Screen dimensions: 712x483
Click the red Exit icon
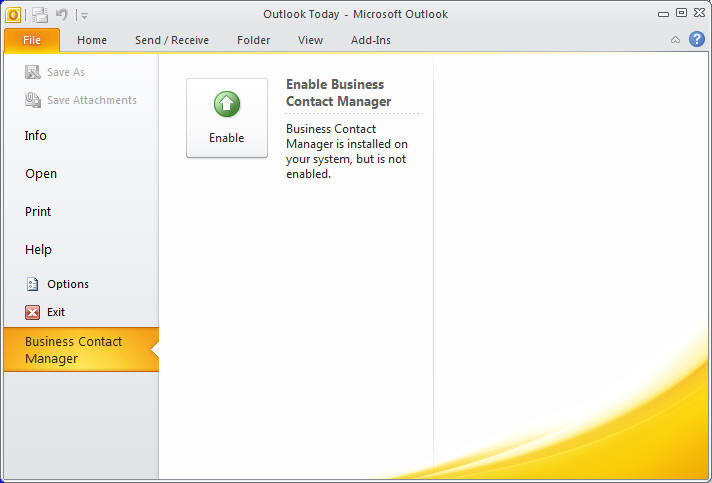pyautogui.click(x=32, y=312)
